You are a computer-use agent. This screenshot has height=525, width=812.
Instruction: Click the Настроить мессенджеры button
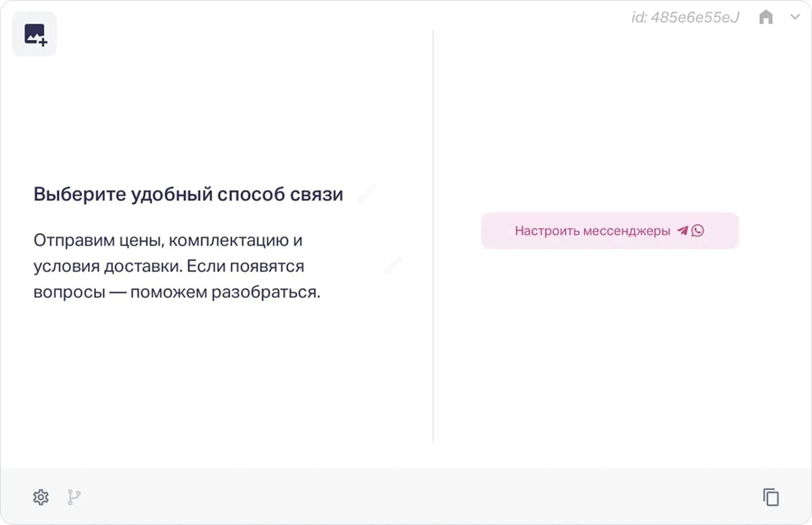pyautogui.click(x=610, y=231)
